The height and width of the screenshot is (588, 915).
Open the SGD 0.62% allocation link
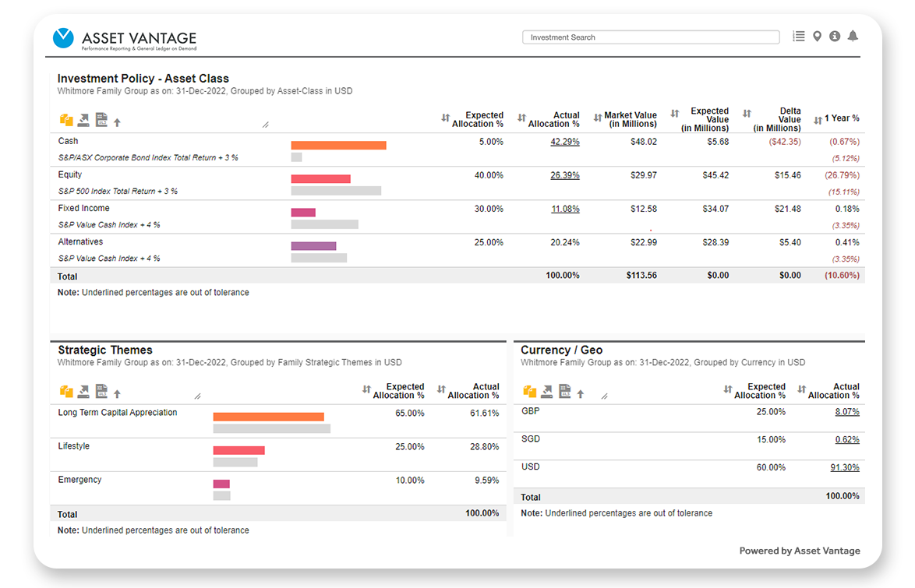(x=846, y=439)
